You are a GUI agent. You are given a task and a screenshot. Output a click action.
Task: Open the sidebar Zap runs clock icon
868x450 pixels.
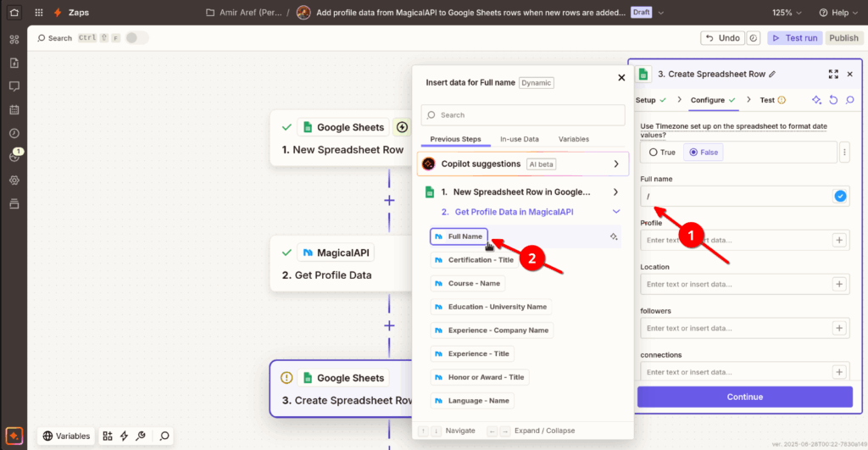(x=14, y=133)
